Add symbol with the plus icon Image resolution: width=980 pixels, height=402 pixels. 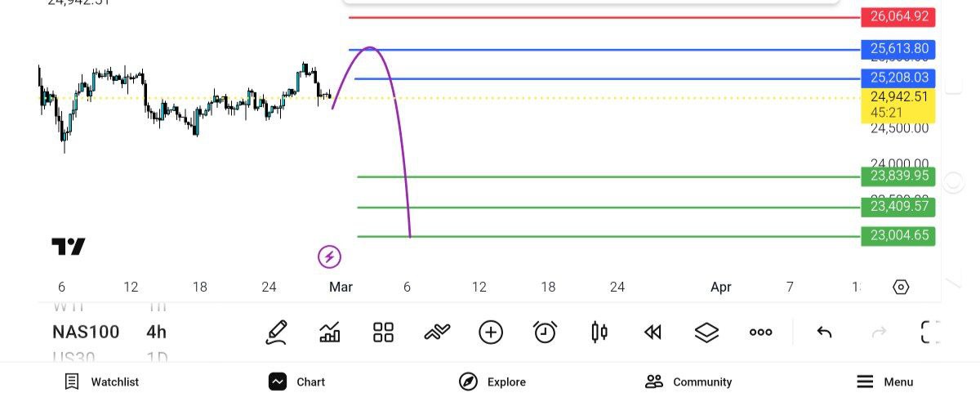(491, 333)
